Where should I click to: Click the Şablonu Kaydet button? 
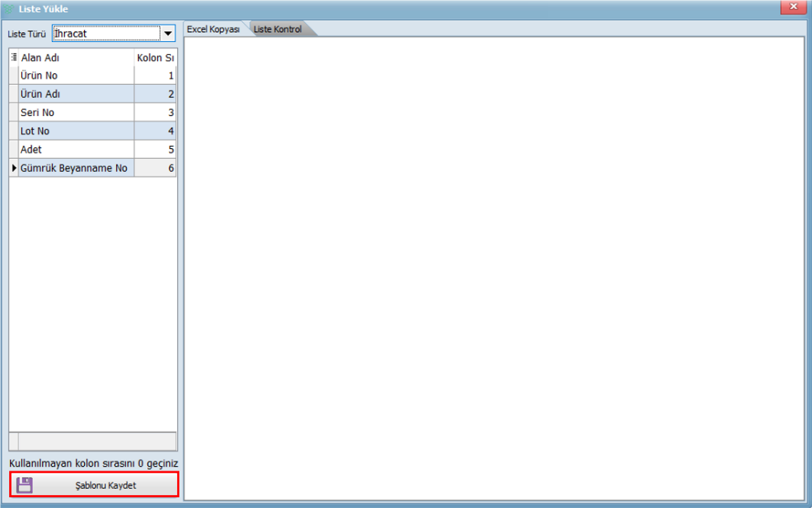[x=95, y=485]
